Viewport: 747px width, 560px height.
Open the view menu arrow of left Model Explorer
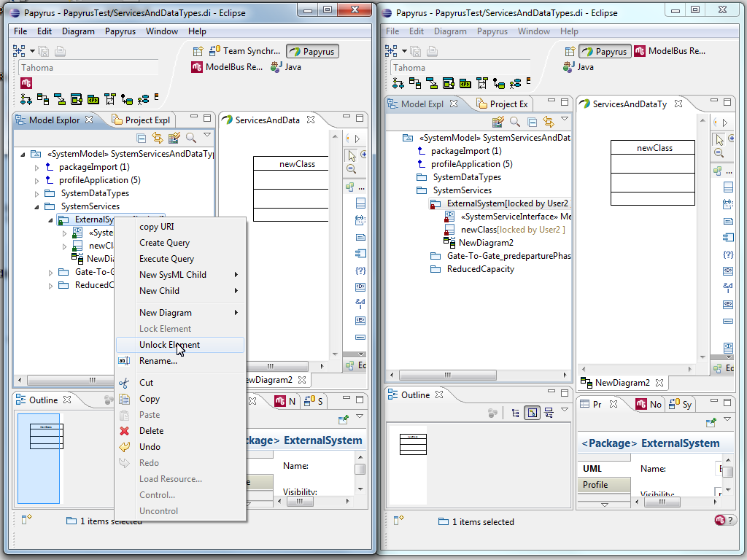(207, 135)
